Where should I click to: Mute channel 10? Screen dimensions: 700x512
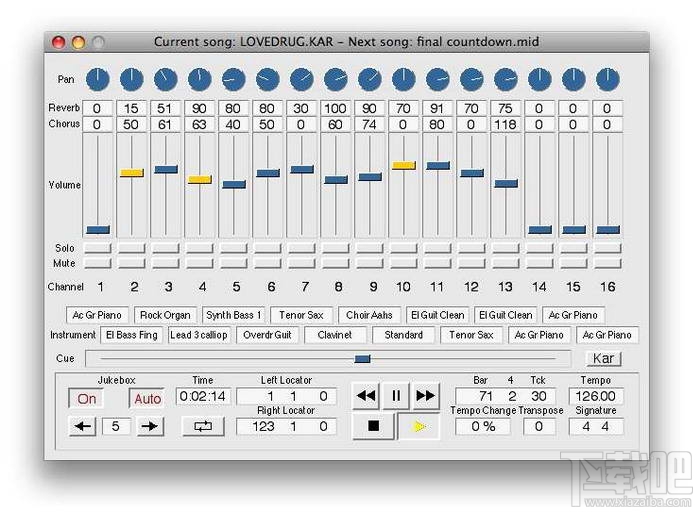[x=404, y=263]
